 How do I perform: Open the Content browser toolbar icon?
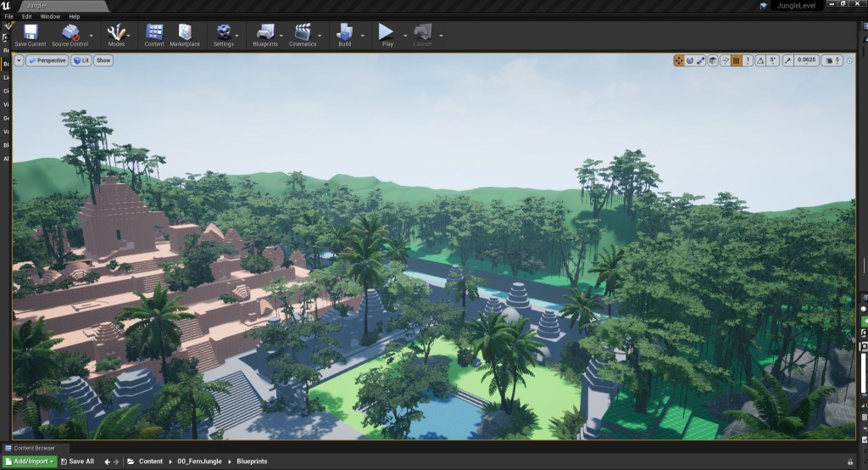(154, 34)
